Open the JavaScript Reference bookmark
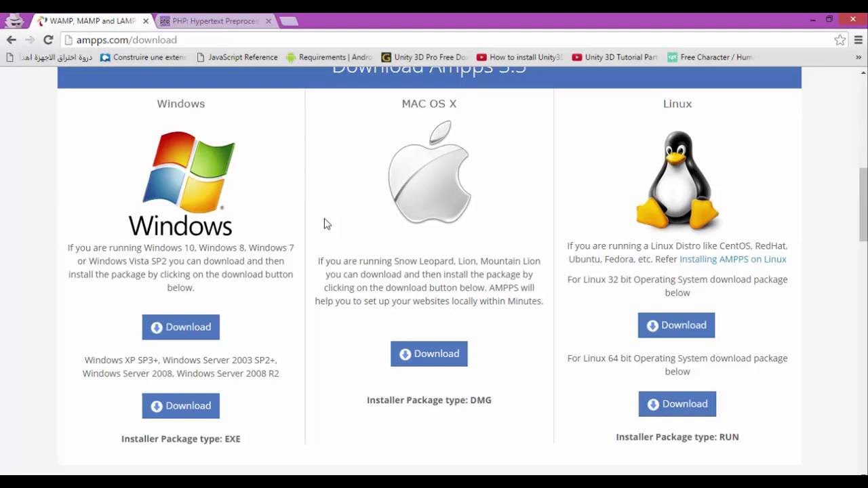The width and height of the screenshot is (868, 488). (237, 58)
